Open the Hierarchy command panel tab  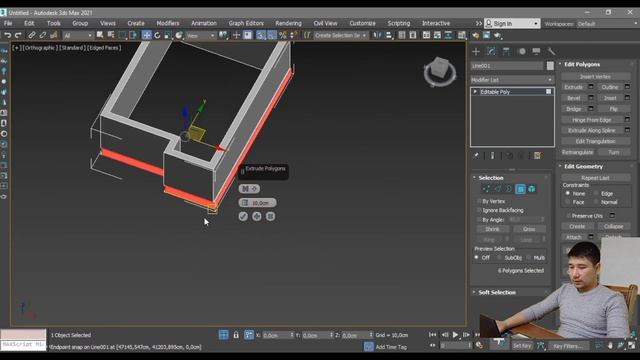506,51
